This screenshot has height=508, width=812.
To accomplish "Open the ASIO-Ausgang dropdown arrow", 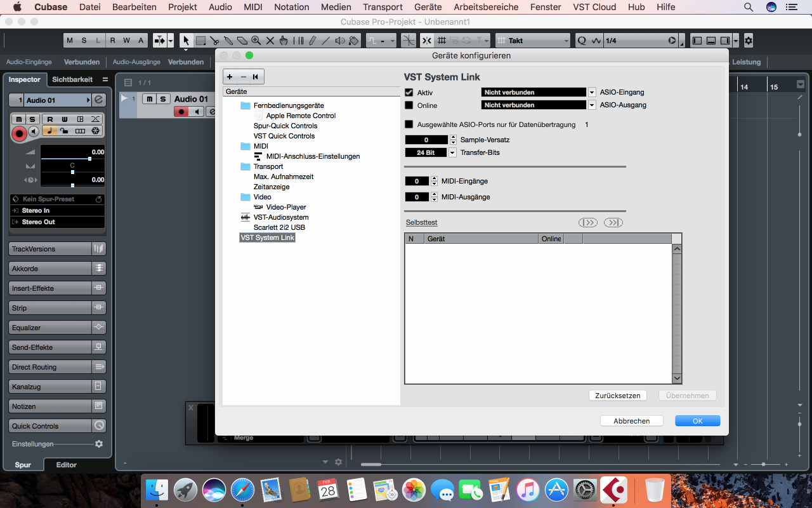I will [592, 105].
